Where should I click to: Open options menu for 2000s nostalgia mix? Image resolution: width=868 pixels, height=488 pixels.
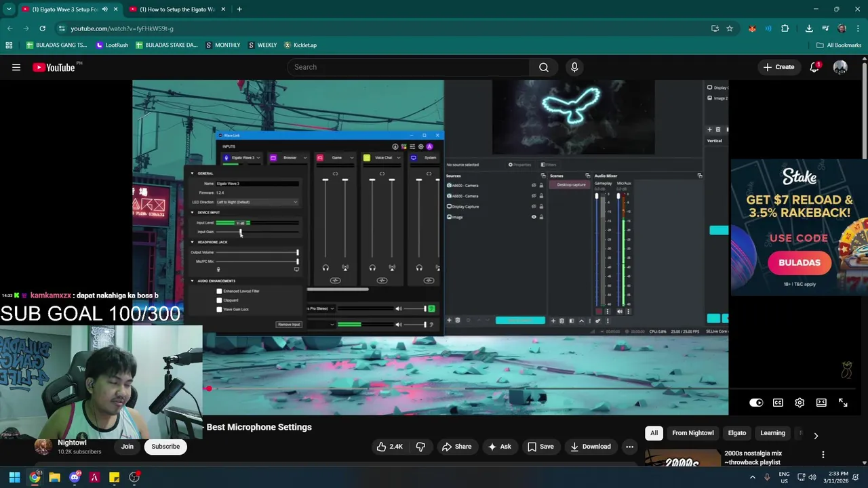(x=823, y=455)
